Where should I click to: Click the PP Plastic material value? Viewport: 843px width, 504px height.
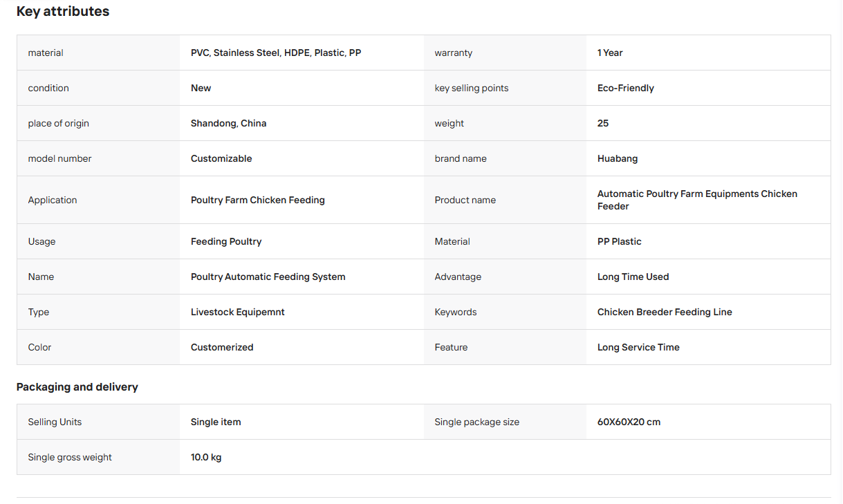coord(620,241)
